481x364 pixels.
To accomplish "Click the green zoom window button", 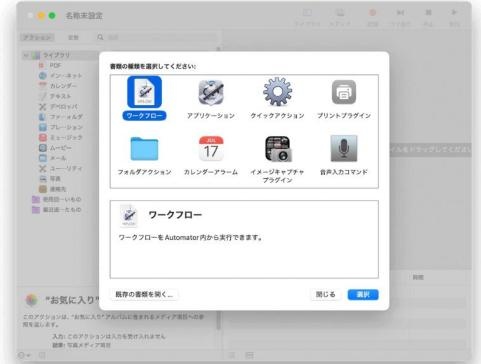I will [x=52, y=16].
